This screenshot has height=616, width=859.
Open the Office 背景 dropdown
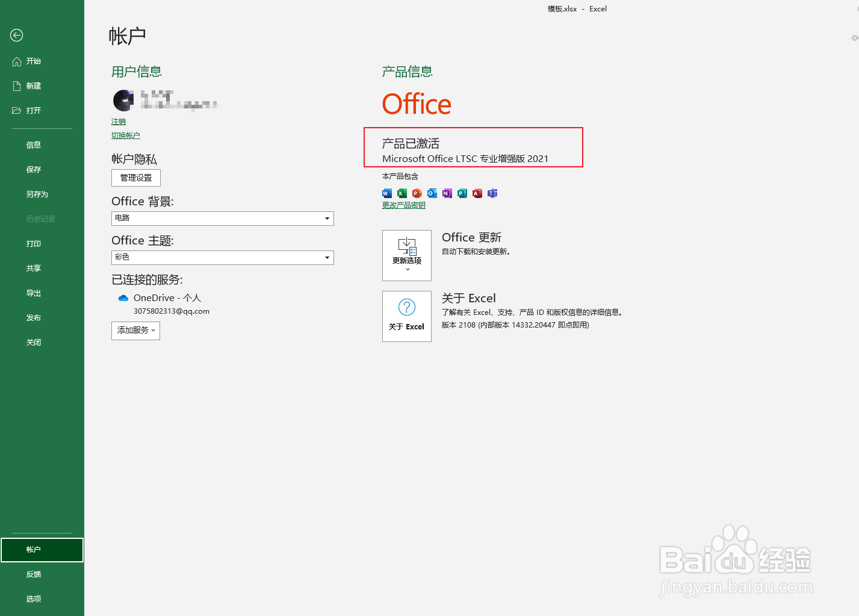(x=222, y=218)
